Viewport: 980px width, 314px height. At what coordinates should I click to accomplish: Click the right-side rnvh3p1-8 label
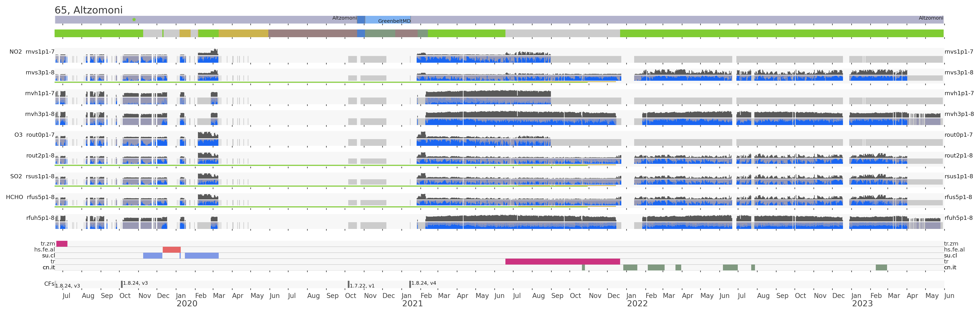point(959,114)
